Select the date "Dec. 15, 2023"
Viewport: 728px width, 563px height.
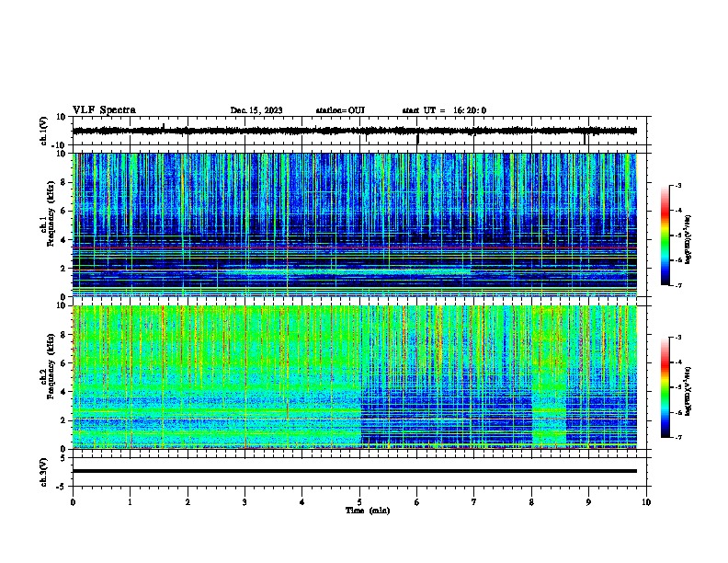pos(256,110)
